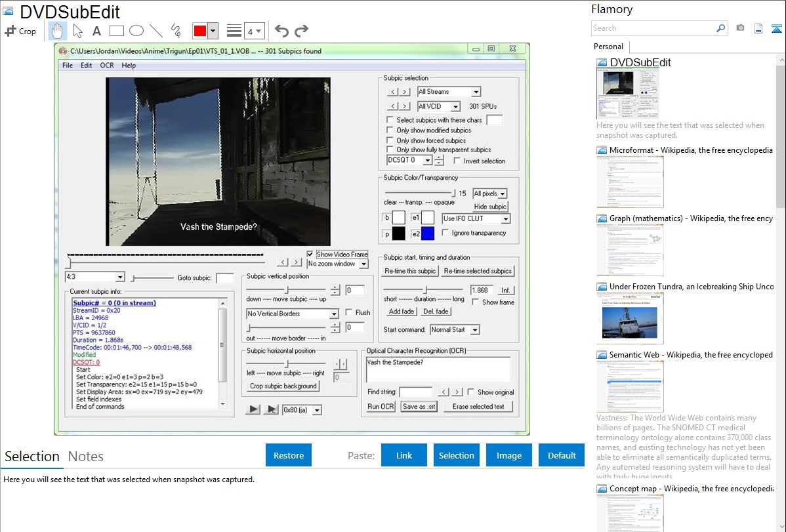Click the Restore button
The height and width of the screenshot is (532, 786).
coord(289,455)
